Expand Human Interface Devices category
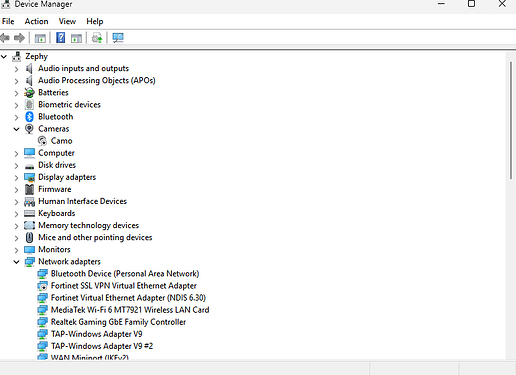516x375 pixels. (16, 202)
